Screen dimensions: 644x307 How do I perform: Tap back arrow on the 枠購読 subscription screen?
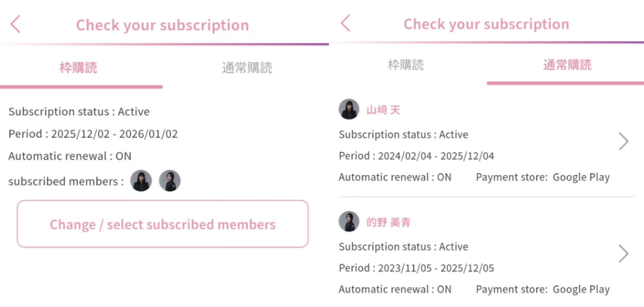[15, 25]
